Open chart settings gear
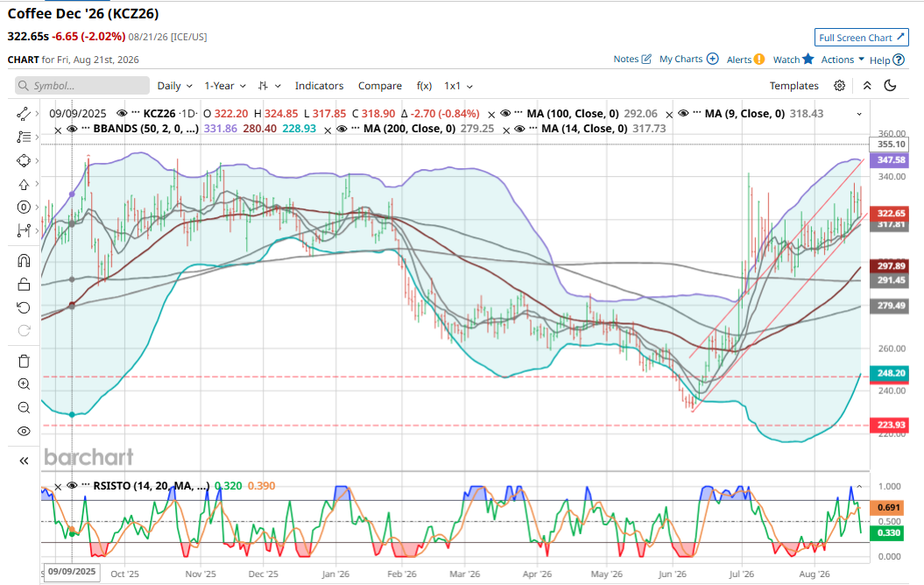The width and height of the screenshot is (924, 585). (x=840, y=86)
